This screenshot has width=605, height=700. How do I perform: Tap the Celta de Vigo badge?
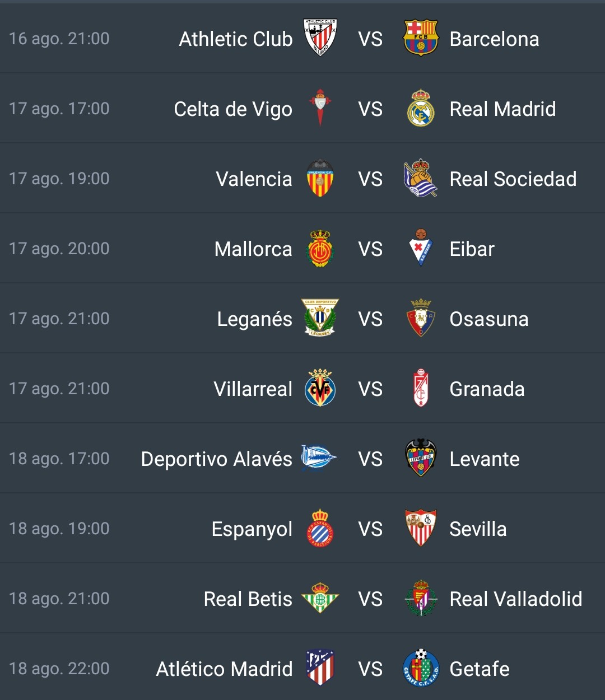(x=320, y=108)
